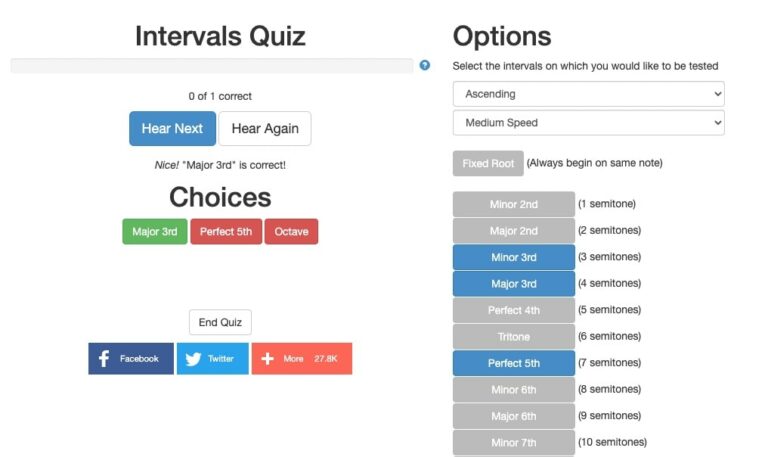The image size is (768, 457).
Task: Click the More plus share icon
Action: coord(267,359)
